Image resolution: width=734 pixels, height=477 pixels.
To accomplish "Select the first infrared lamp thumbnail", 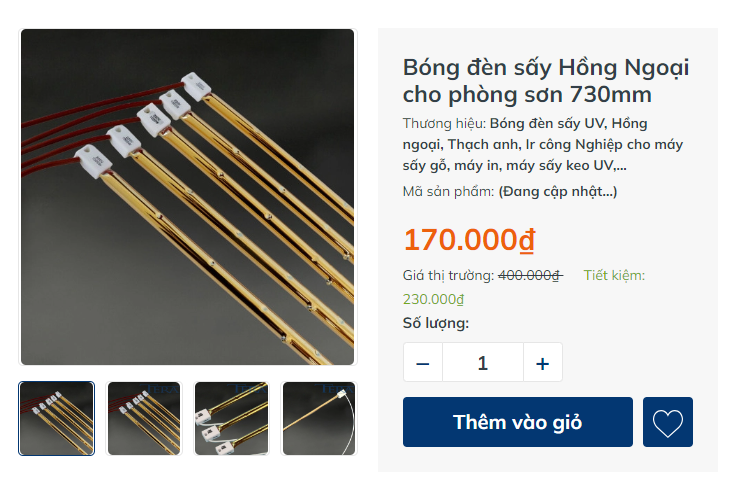I will pos(57,418).
